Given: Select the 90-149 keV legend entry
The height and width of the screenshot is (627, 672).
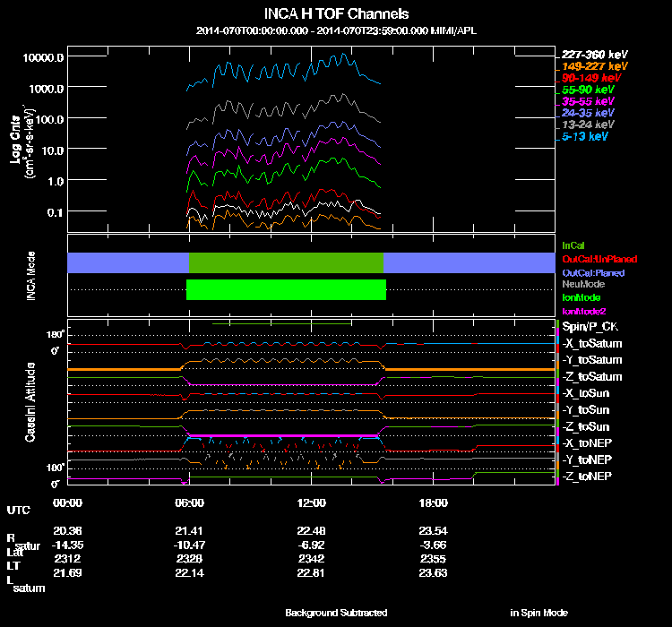Looking at the screenshot, I should (591, 78).
